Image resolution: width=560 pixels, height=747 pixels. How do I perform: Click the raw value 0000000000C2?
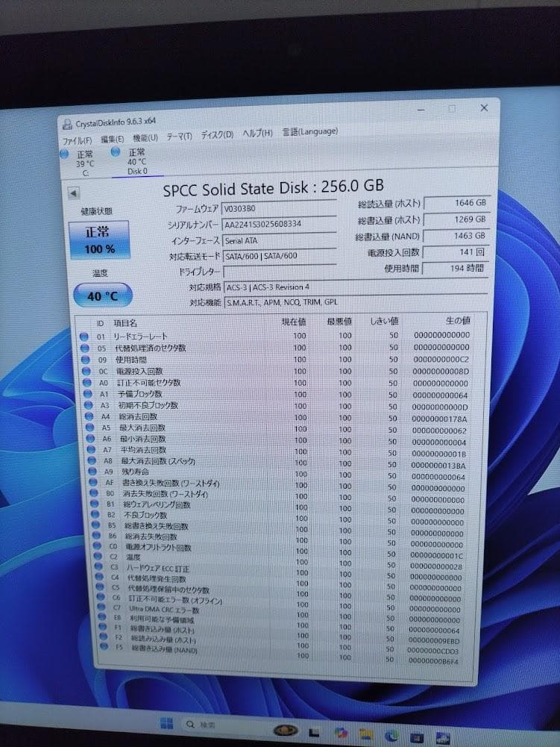[x=441, y=359]
